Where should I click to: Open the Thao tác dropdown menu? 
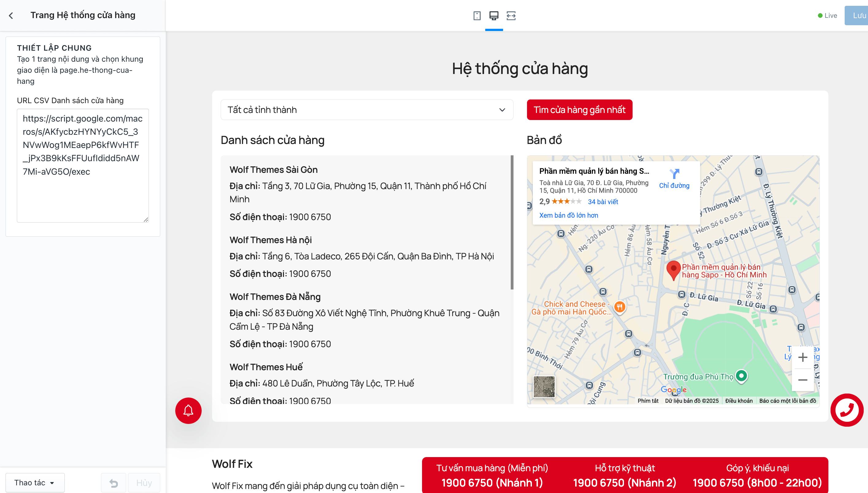[35, 483]
